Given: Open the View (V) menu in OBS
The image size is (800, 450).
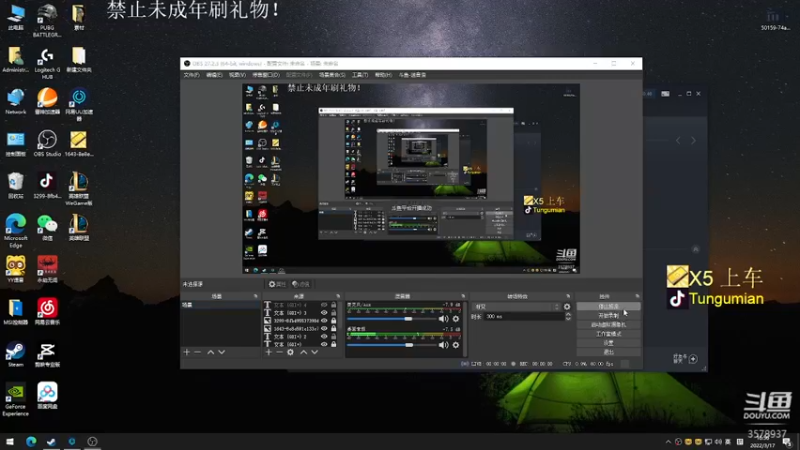Looking at the screenshot, I should pyautogui.click(x=237, y=75).
